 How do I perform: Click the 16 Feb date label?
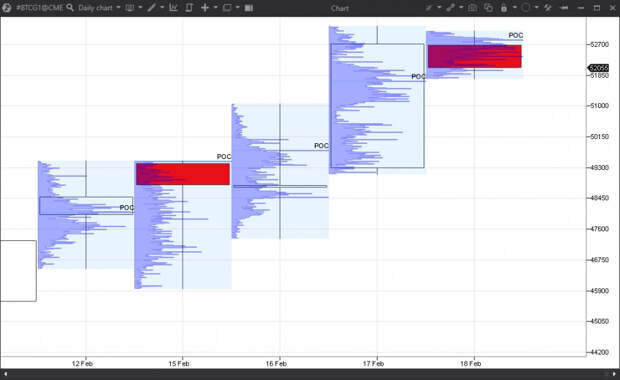click(x=276, y=363)
